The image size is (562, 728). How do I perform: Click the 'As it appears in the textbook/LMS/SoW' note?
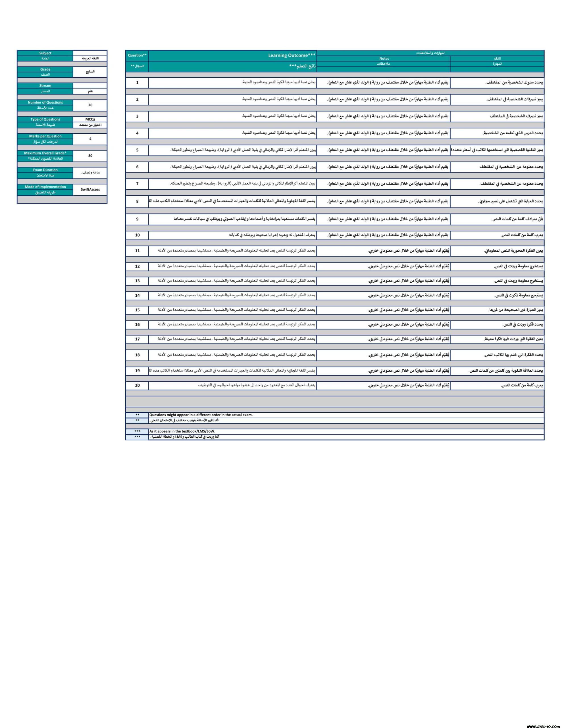tap(182, 431)
